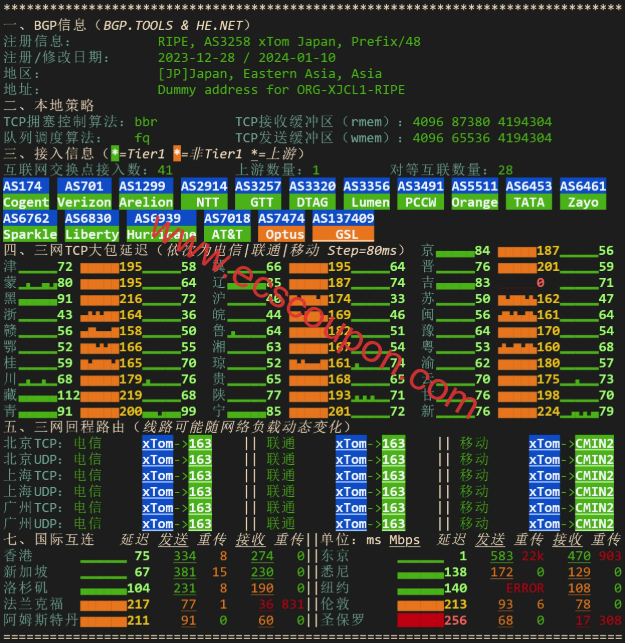Click the AS3491 PCCW badge
This screenshot has height=643, width=625.
click(420, 194)
